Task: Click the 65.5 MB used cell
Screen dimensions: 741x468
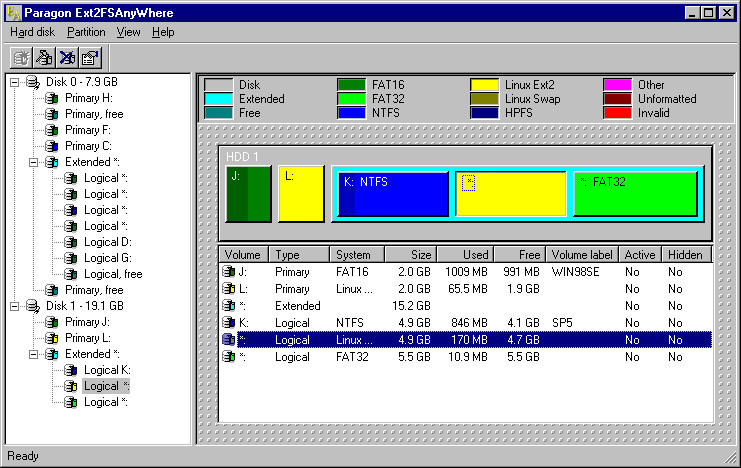Action: (467, 289)
